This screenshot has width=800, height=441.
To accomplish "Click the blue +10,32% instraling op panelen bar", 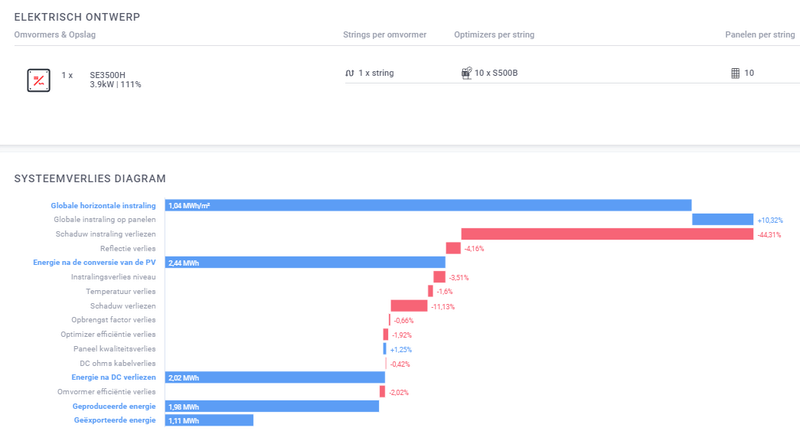I will point(722,220).
